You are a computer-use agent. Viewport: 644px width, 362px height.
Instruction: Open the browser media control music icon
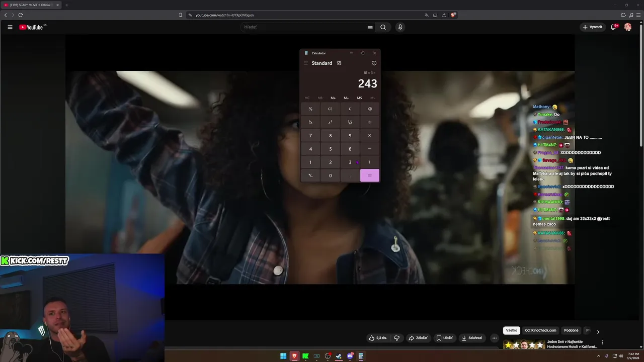[630, 15]
